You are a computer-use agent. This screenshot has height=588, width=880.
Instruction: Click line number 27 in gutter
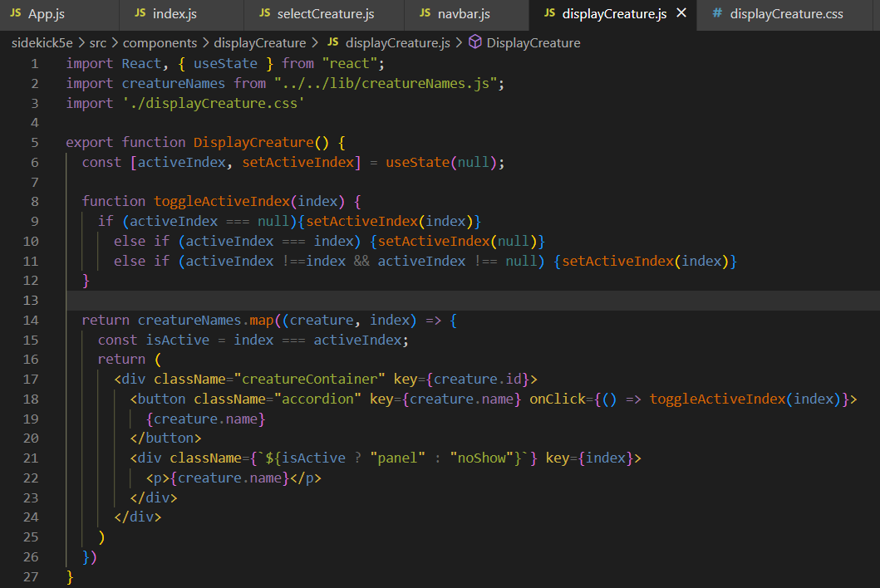31,576
